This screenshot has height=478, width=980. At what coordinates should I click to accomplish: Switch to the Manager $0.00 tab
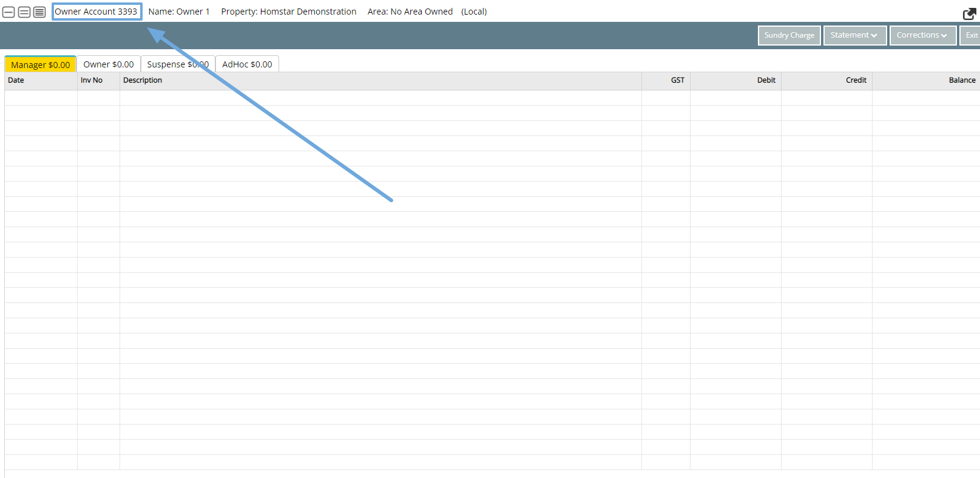41,64
